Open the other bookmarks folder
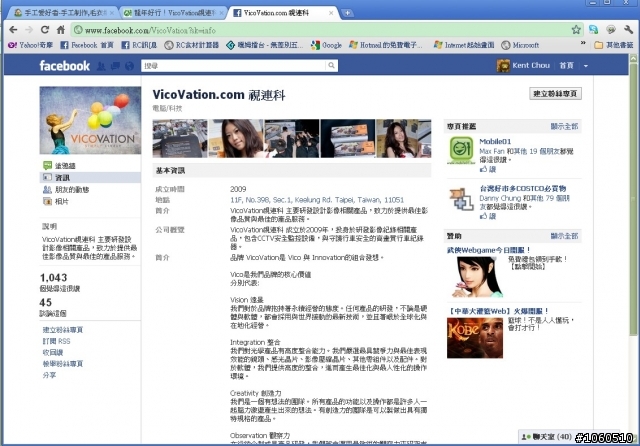Viewport: 640px width, 446px height. [x=614, y=45]
